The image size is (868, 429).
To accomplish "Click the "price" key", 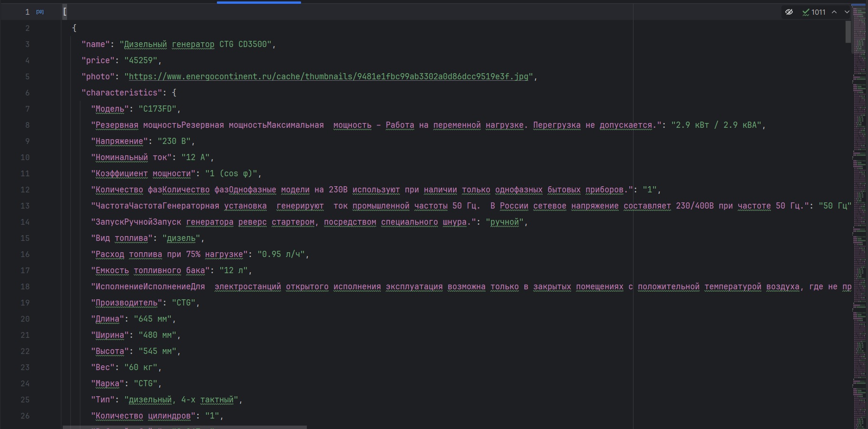I will (x=98, y=60).
